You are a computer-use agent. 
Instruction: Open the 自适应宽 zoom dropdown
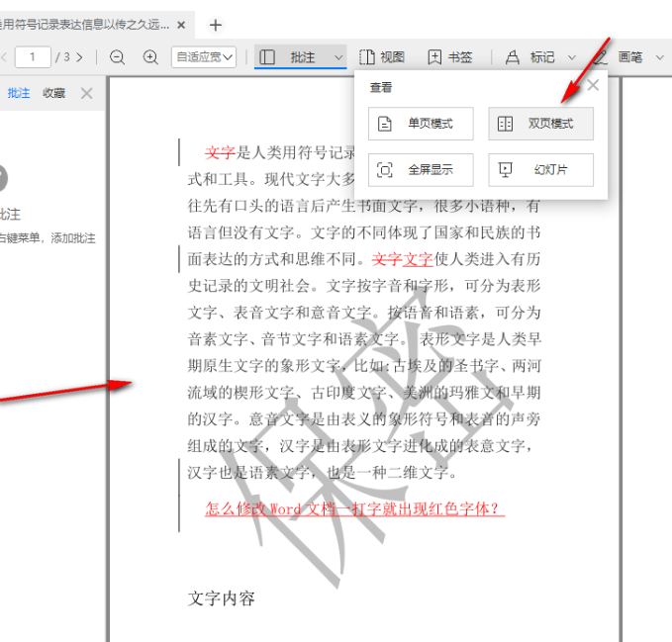pyautogui.click(x=204, y=57)
